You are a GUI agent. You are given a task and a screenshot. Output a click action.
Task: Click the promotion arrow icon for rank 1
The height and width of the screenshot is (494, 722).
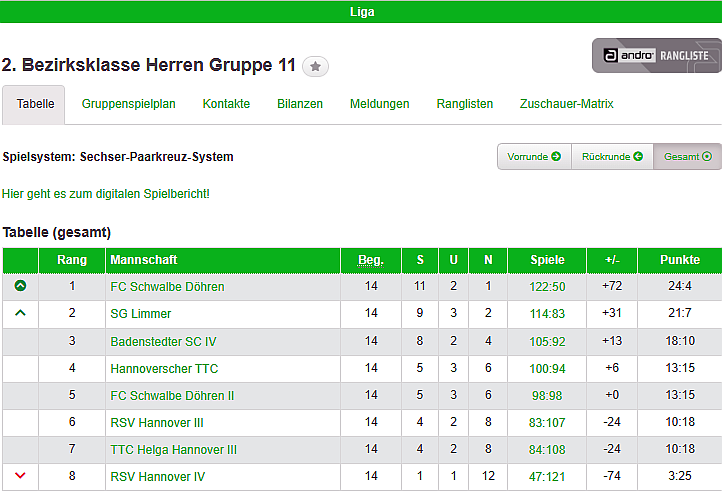(20, 286)
